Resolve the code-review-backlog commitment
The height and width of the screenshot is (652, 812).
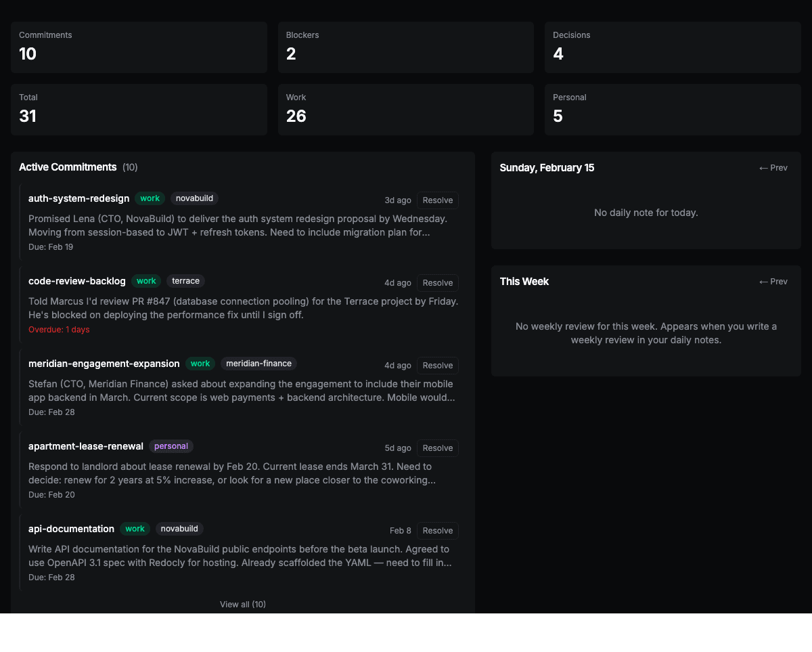click(x=437, y=282)
